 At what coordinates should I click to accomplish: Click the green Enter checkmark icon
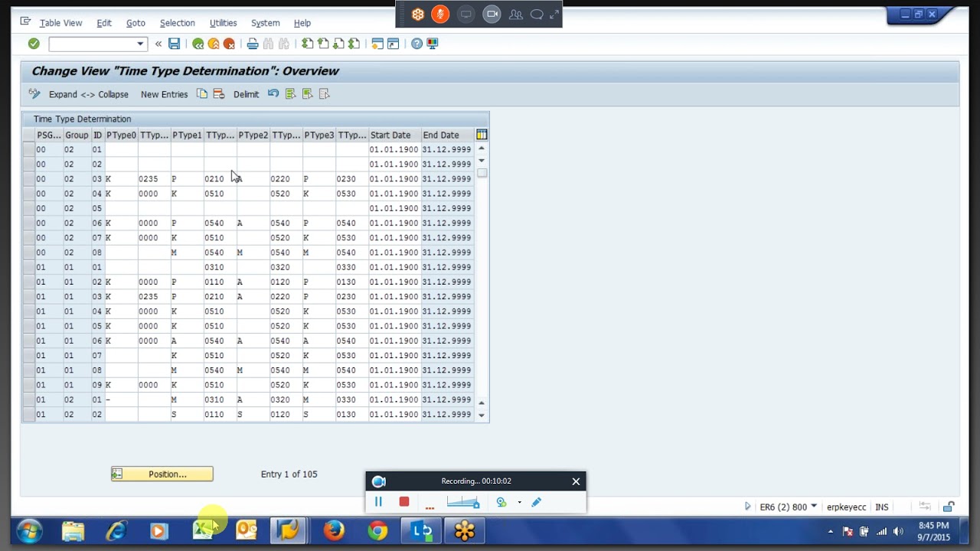pyautogui.click(x=34, y=44)
